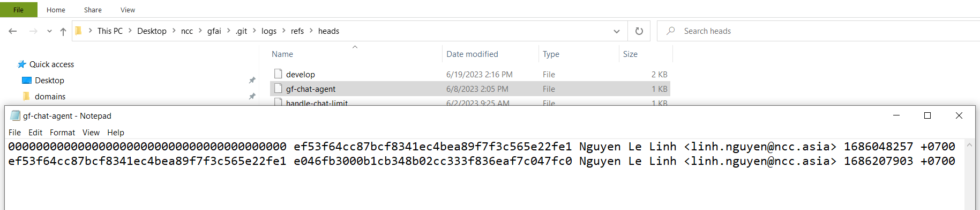
Task: Click the Quick access star icon
Action: pyautogui.click(x=22, y=64)
